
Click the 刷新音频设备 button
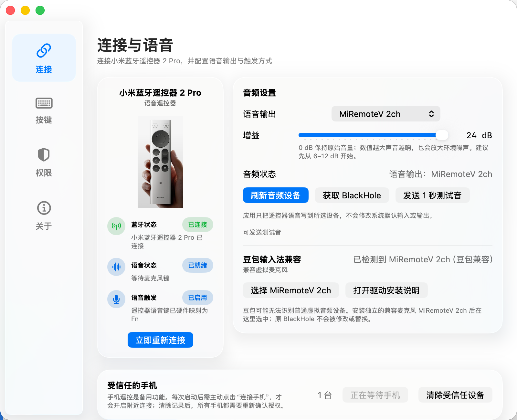coord(276,195)
